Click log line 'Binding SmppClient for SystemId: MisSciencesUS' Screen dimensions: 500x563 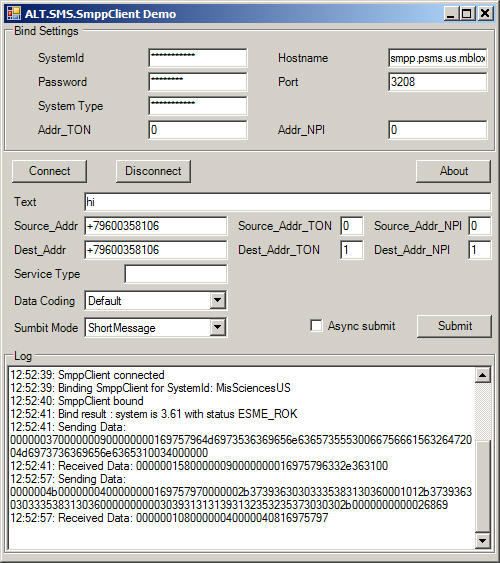[x=150, y=388]
